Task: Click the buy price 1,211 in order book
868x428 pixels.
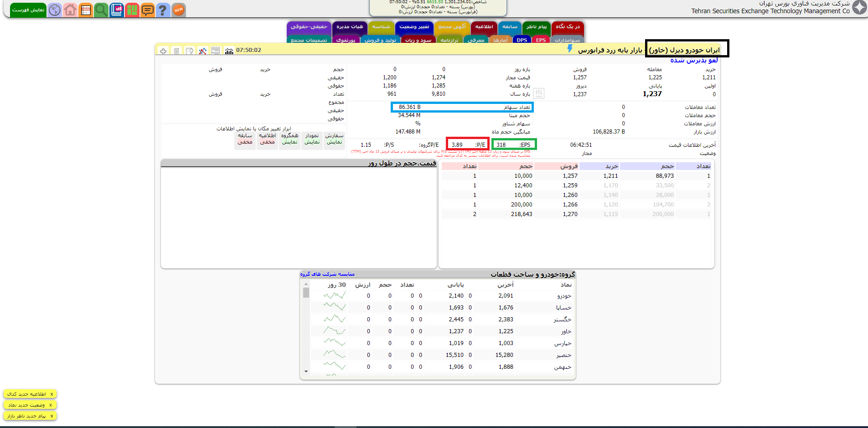Action: point(610,175)
